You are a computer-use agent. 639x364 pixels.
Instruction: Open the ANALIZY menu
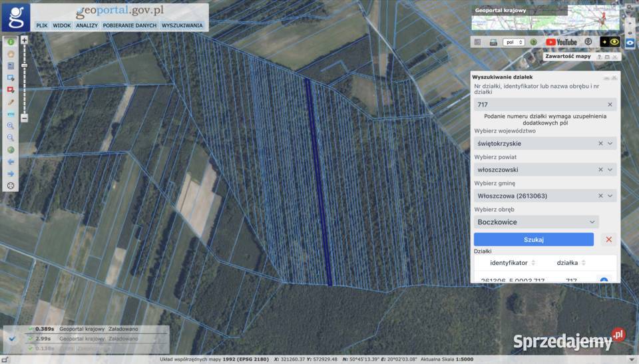pos(87,25)
